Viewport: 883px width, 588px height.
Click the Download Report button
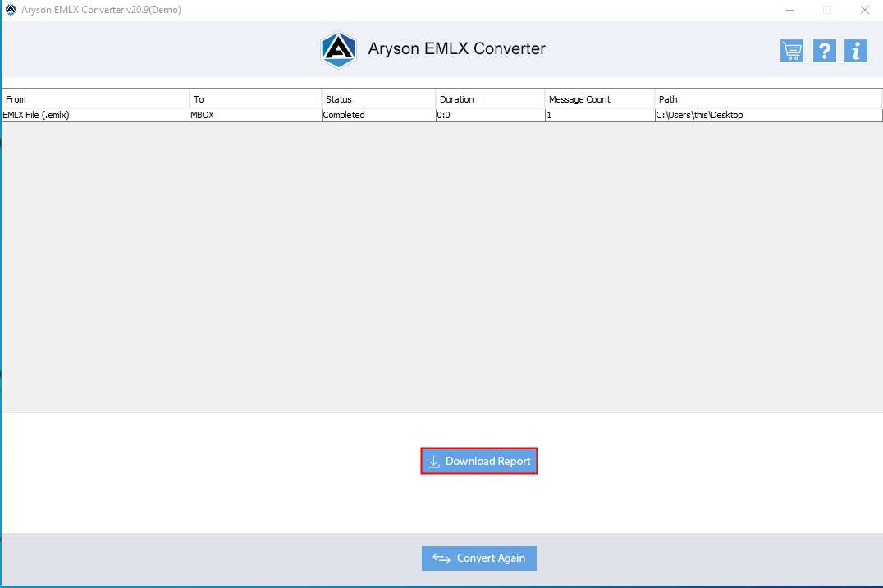click(479, 462)
